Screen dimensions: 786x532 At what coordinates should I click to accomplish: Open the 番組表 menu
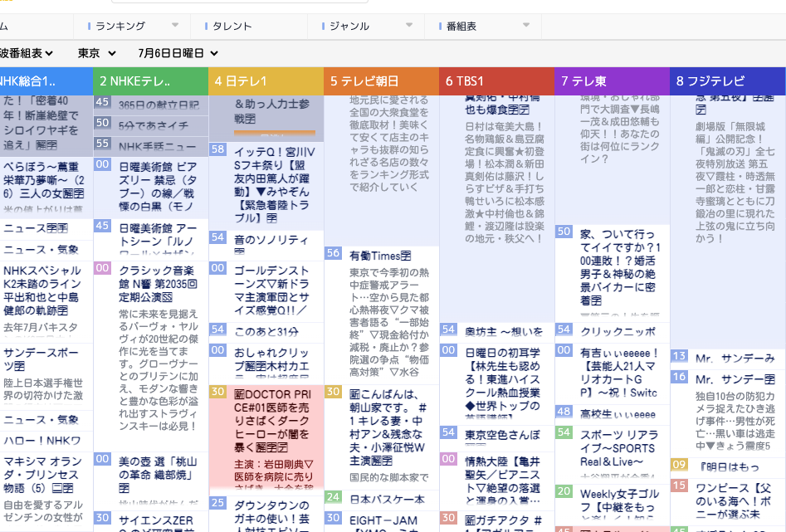click(x=461, y=26)
